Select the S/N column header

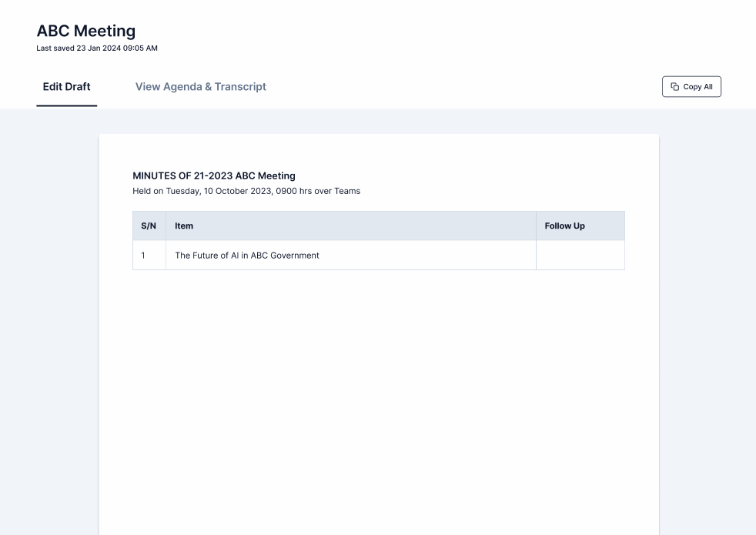tap(149, 226)
